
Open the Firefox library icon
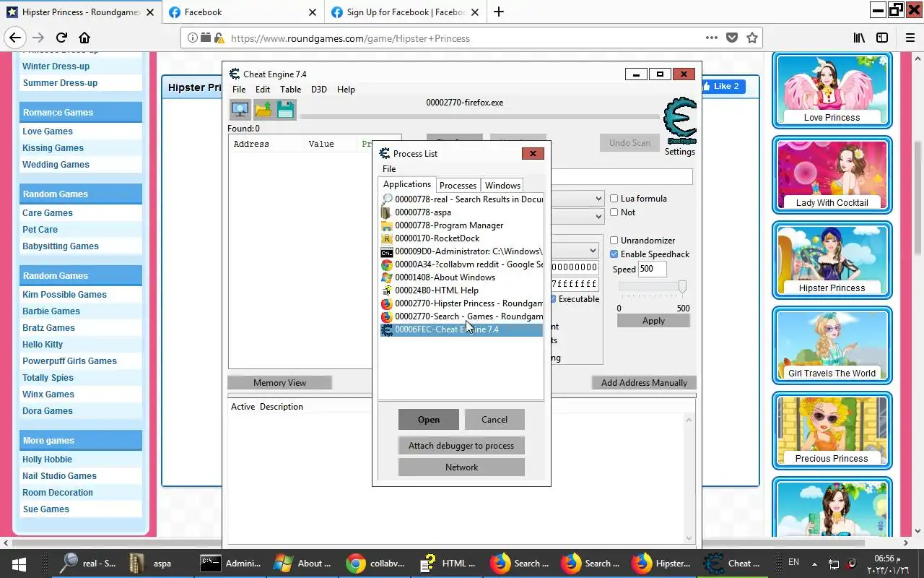[859, 38]
